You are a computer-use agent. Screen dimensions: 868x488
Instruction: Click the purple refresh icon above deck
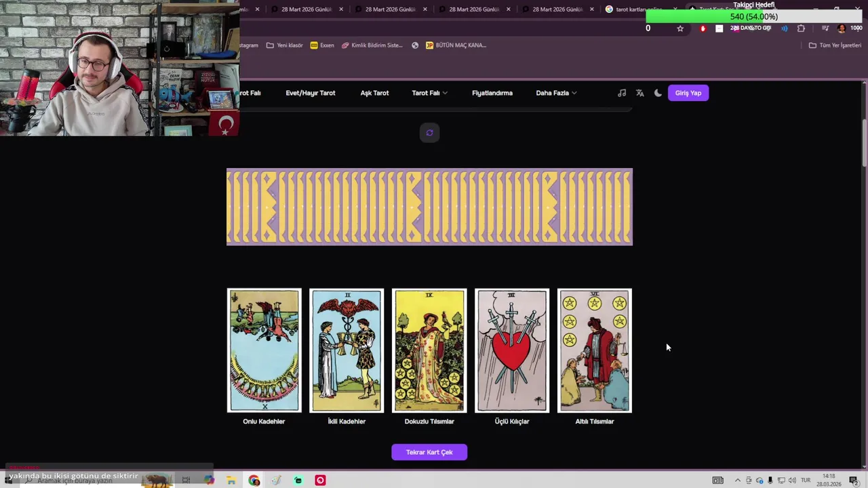(x=429, y=133)
